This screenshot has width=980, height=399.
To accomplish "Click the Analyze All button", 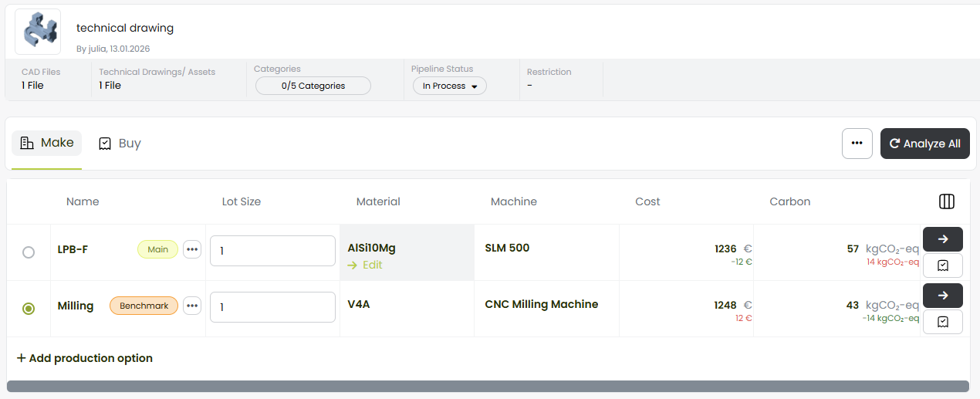I will click(x=924, y=144).
